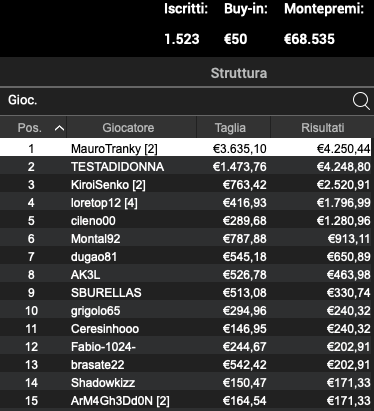Click the magnifier search icon
Viewport: 374px width, 411px height.
click(361, 101)
